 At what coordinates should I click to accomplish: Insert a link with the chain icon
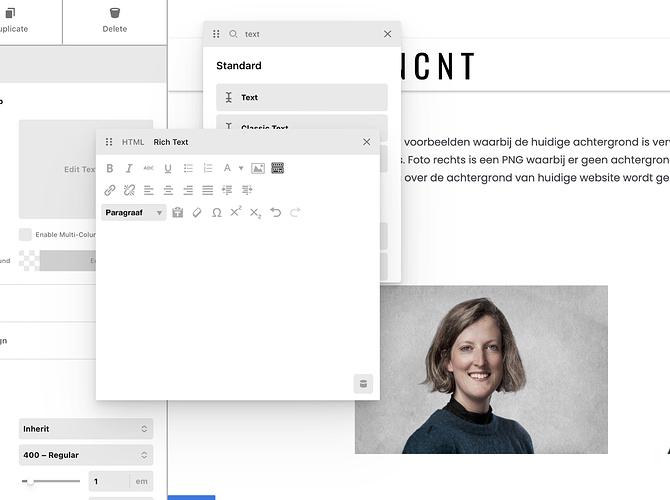pos(110,190)
